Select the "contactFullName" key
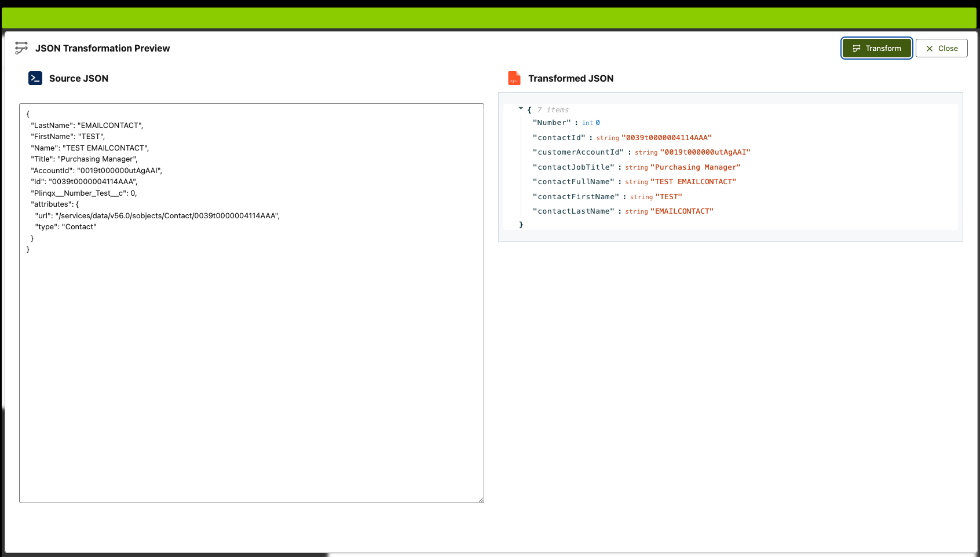 [573, 182]
